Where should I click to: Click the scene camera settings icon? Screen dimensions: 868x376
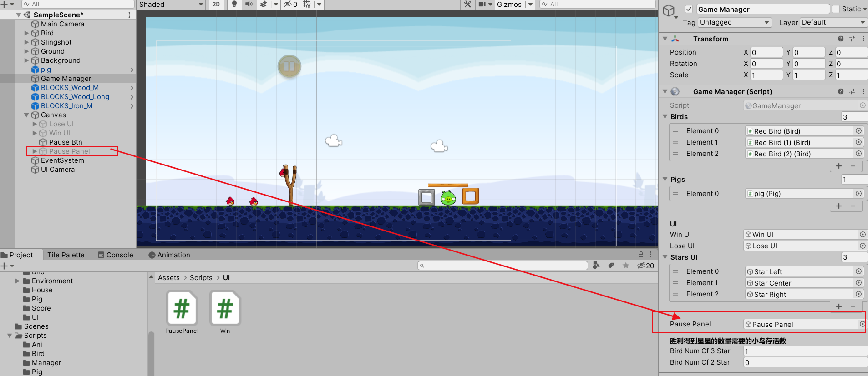point(482,4)
